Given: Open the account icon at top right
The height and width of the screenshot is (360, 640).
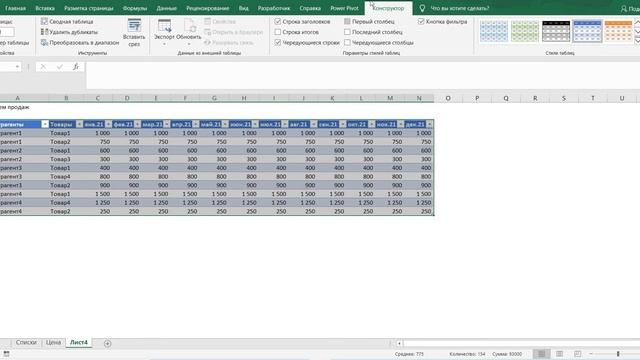Looking at the screenshot, I should [x=624, y=8].
